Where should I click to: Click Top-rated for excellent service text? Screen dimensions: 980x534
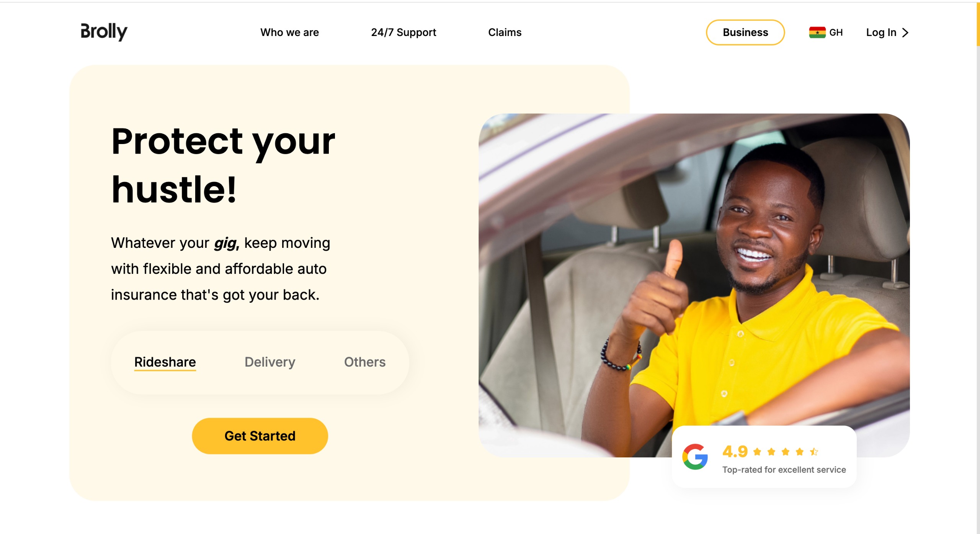[x=784, y=470]
